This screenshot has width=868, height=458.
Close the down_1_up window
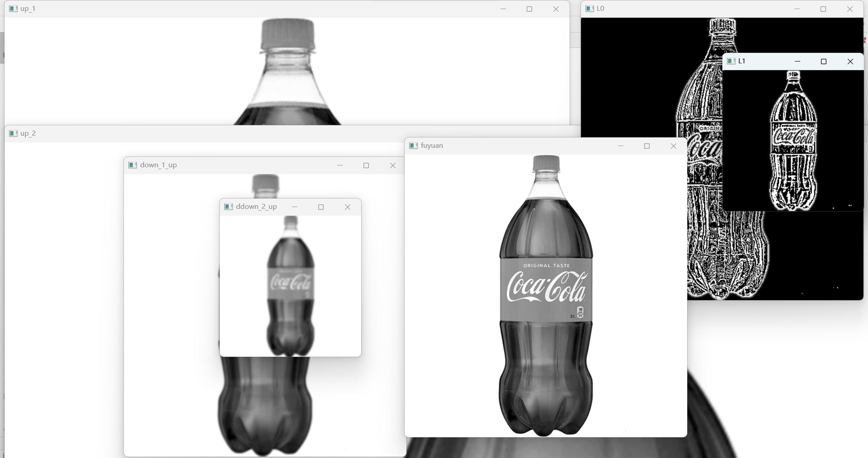point(393,165)
